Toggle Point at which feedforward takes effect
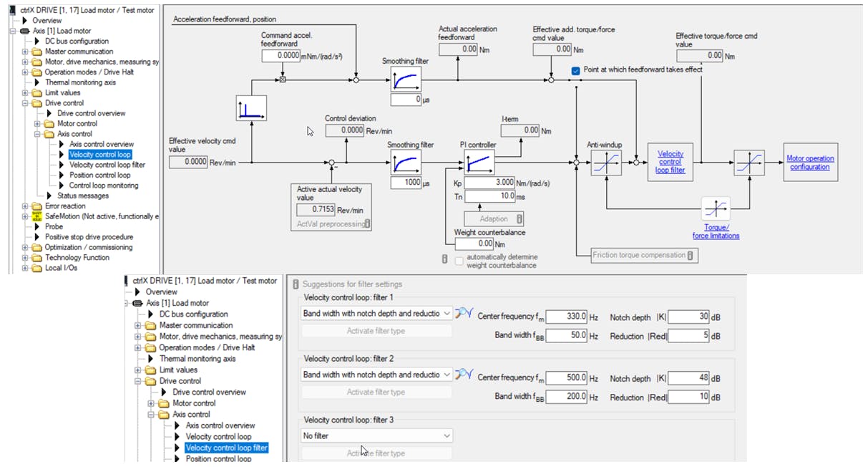 point(576,70)
